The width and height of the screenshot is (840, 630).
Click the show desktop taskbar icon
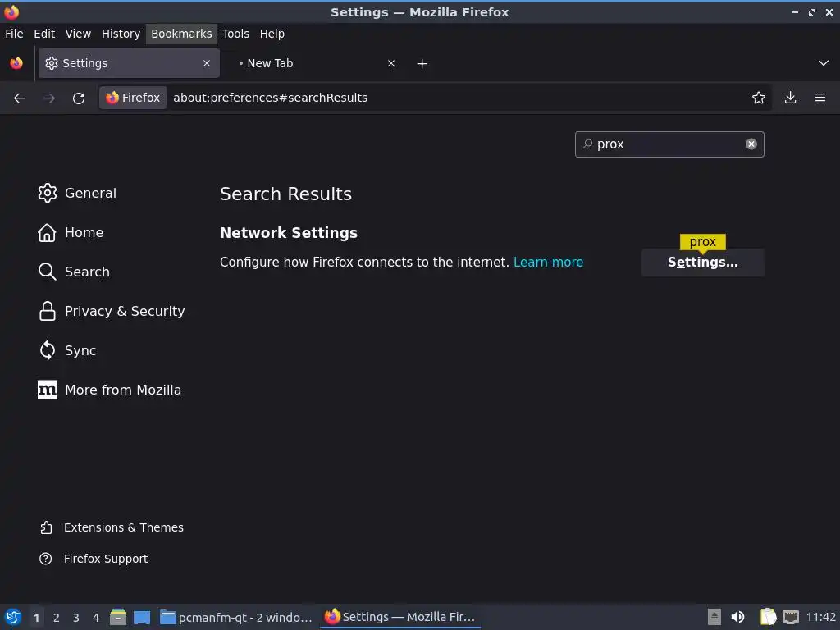pyautogui.click(x=142, y=617)
